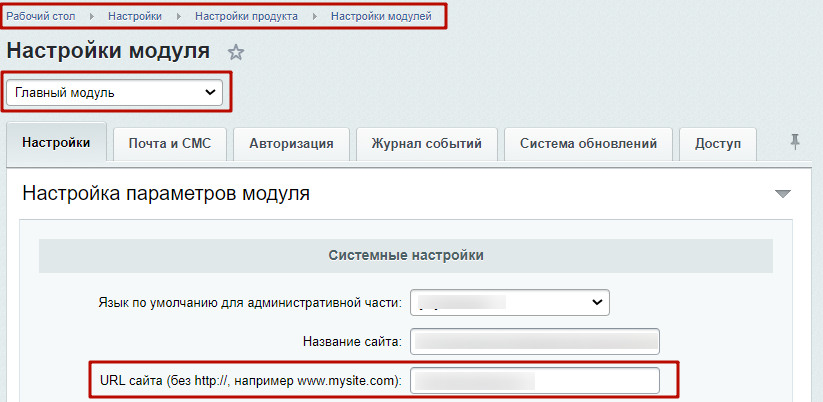Select the Авторизация tab
This screenshot has height=402, width=823.
291,143
